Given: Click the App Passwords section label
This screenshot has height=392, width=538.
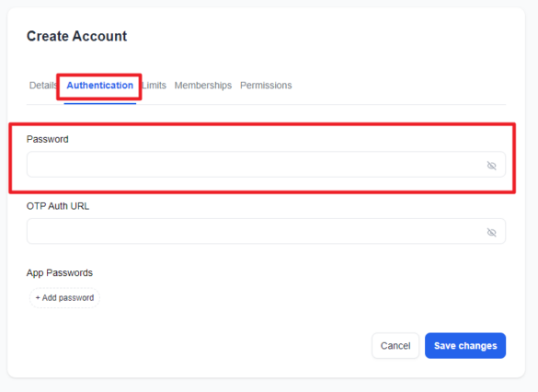Looking at the screenshot, I should (x=60, y=273).
